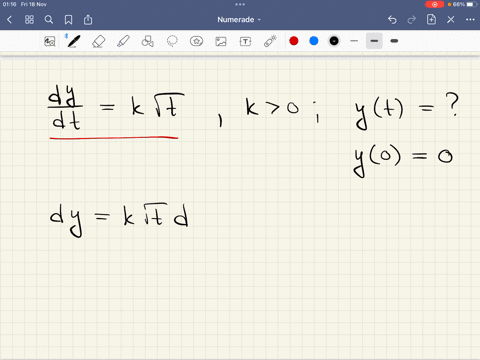Choose the blue pen color

coord(314,41)
